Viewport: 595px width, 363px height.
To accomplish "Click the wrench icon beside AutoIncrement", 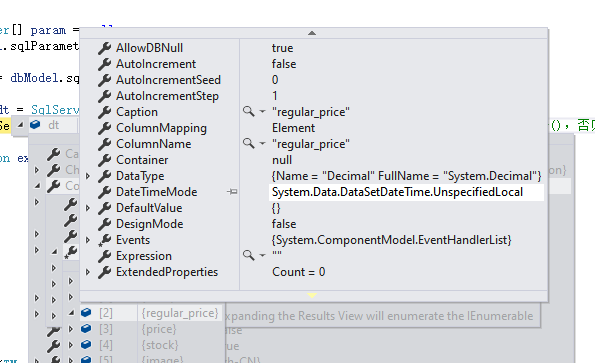I will (x=104, y=64).
